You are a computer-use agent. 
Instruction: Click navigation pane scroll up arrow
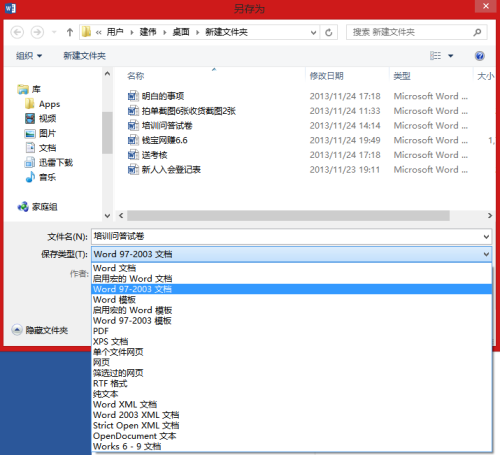click(x=107, y=74)
